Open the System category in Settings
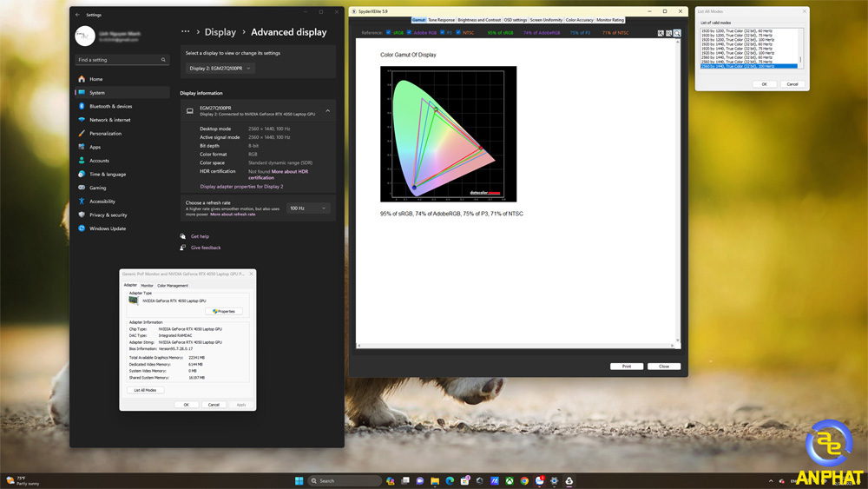868x489 pixels. click(x=122, y=92)
